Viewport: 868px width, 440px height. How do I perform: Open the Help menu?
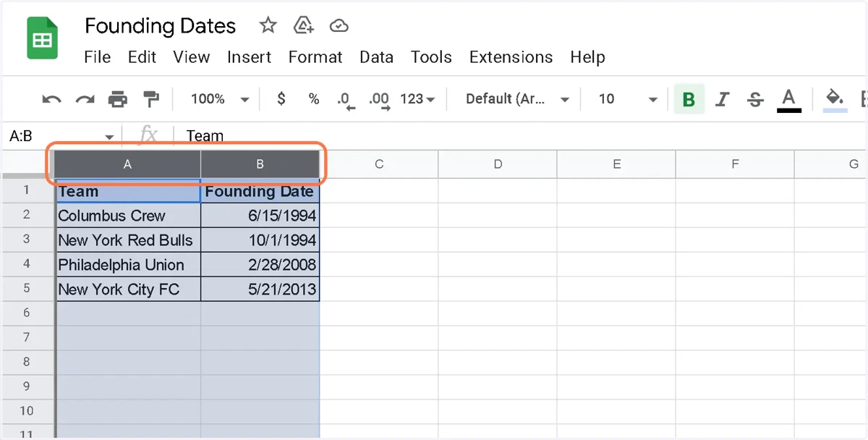click(x=587, y=57)
